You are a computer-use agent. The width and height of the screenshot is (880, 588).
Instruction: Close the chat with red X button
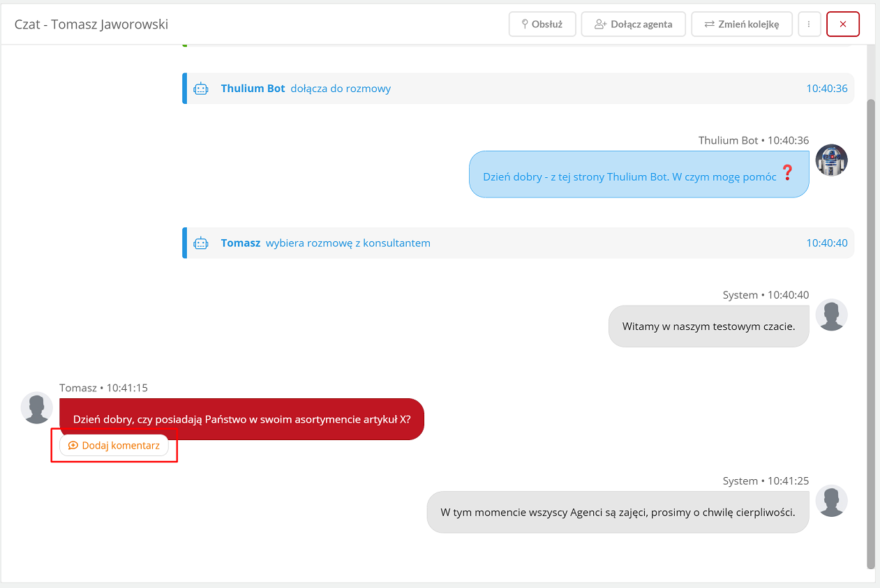(843, 24)
